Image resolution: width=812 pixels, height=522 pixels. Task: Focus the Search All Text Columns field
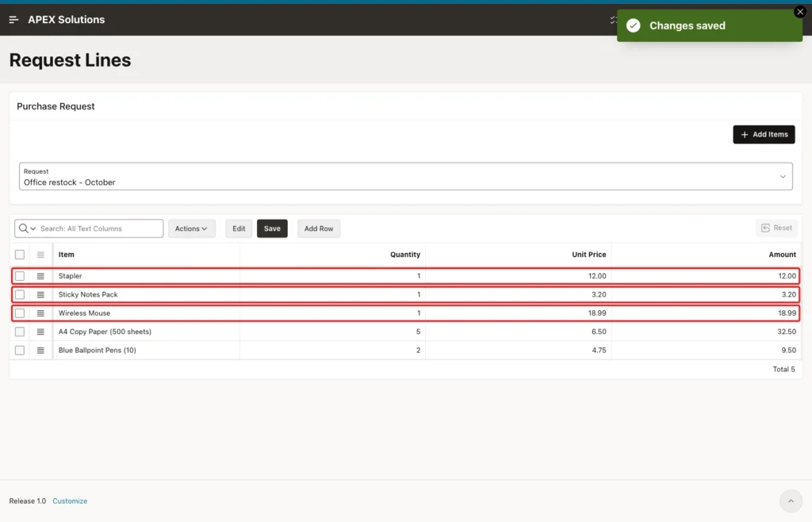point(100,228)
